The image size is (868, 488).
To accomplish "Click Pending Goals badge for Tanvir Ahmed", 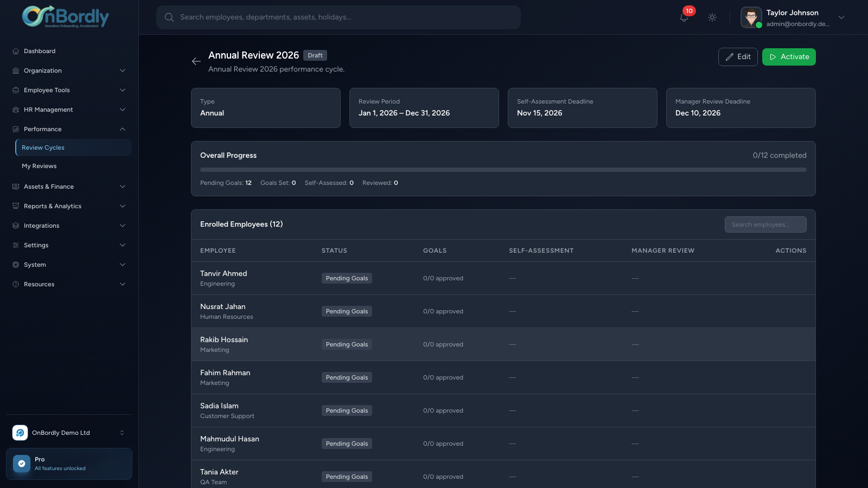I will [x=347, y=278].
